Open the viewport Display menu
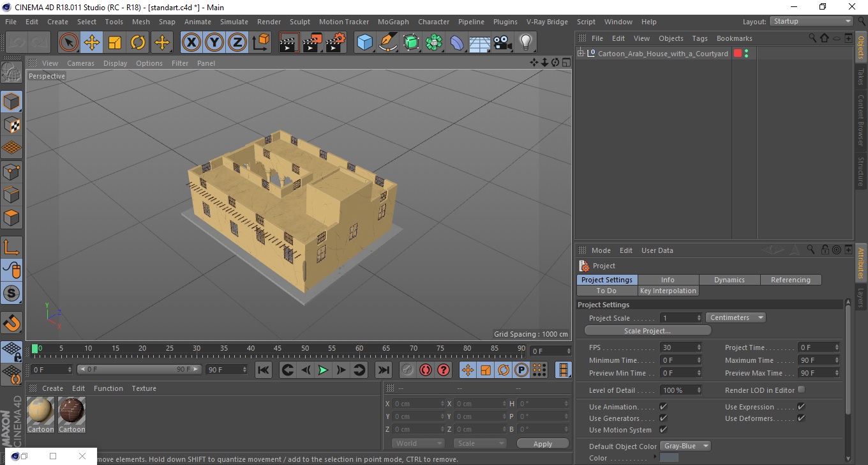The image size is (868, 465). point(116,63)
